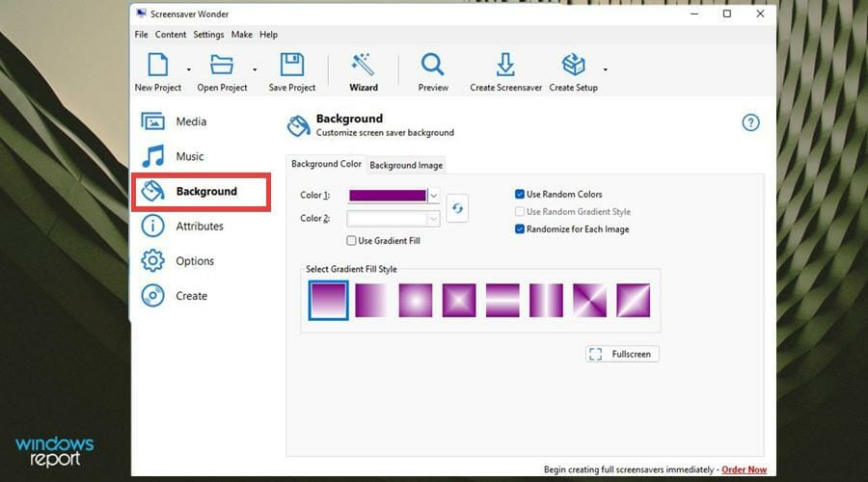The height and width of the screenshot is (482, 868).
Task: Open the Attributes section in sidebar
Action: (182, 226)
